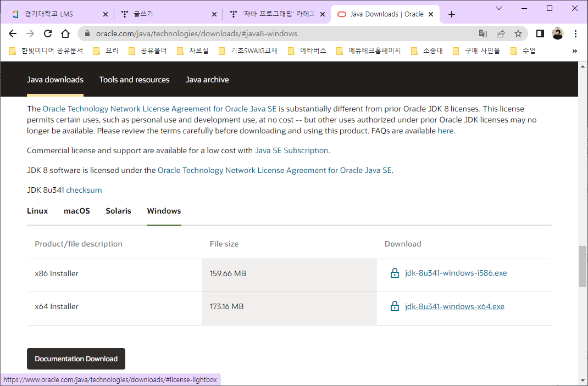Grab the page vertical scrollbar thumb
Image resolution: width=588 pixels, height=386 pixels.
583,266
